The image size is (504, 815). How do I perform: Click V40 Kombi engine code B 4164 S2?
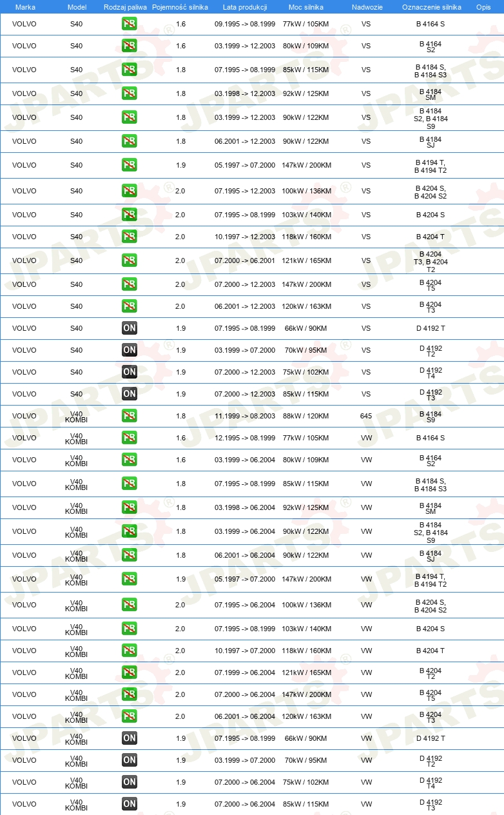point(431,460)
